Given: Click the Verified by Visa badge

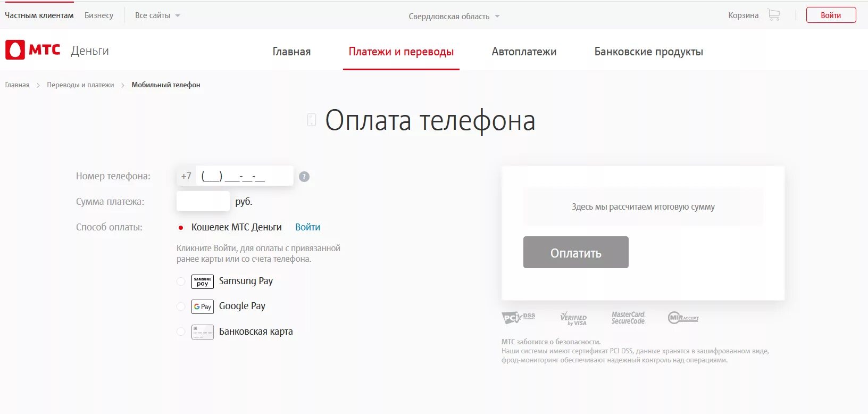Looking at the screenshot, I should (573, 319).
